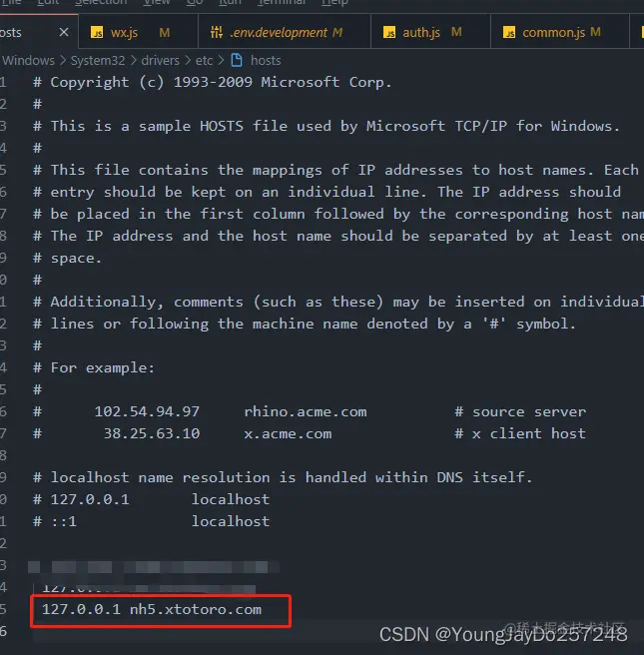Click the JS file icon on wx.js tab
Image resolution: width=644 pixels, height=655 pixels.
[97, 32]
